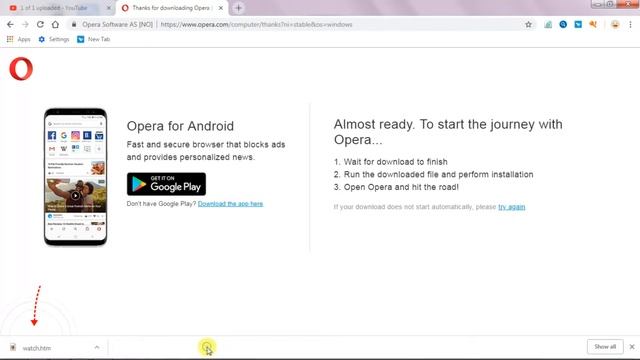Close the Opera download tab
The height and width of the screenshot is (360, 640).
tap(221, 8)
